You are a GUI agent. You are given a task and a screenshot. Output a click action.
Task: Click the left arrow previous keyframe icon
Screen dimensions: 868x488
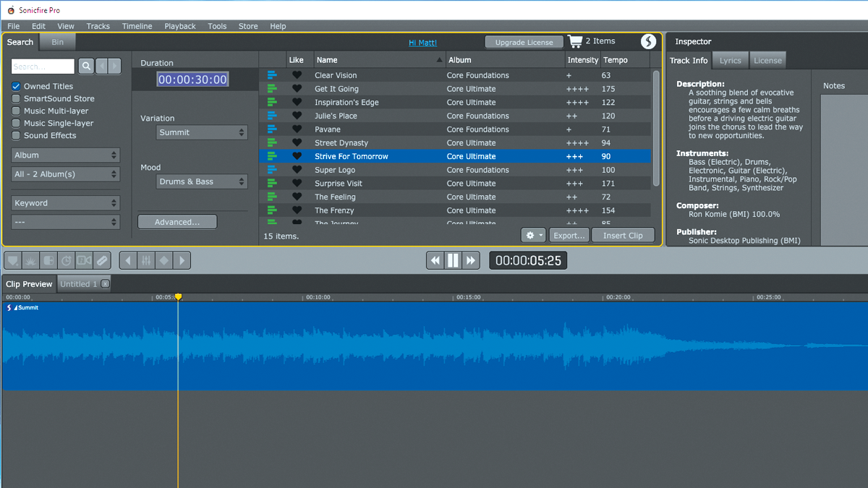[128, 260]
